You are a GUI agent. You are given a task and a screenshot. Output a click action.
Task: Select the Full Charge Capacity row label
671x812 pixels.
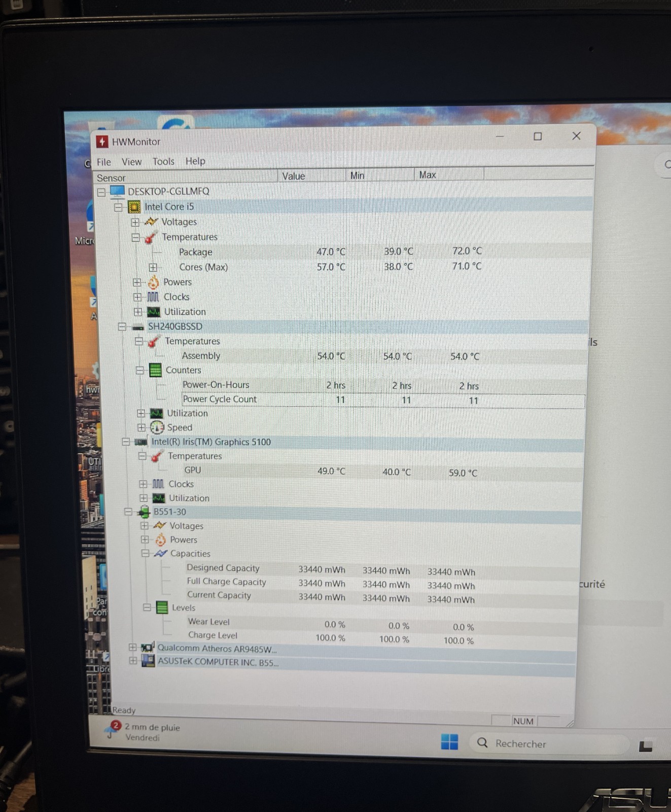(x=226, y=582)
